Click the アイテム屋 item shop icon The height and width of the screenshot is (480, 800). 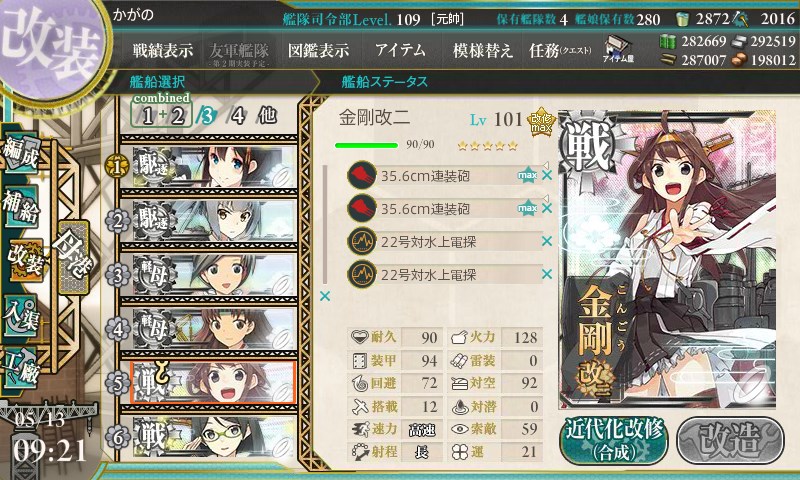click(x=618, y=49)
